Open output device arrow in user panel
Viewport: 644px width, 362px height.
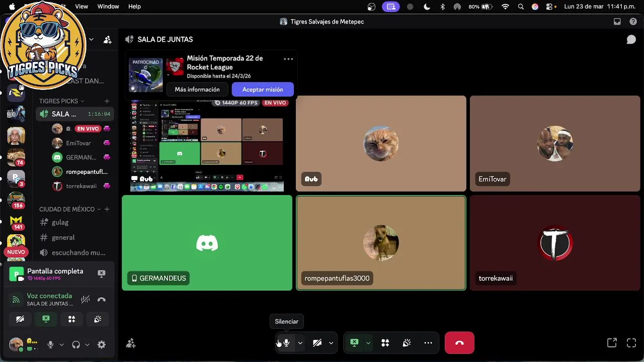coord(87,345)
